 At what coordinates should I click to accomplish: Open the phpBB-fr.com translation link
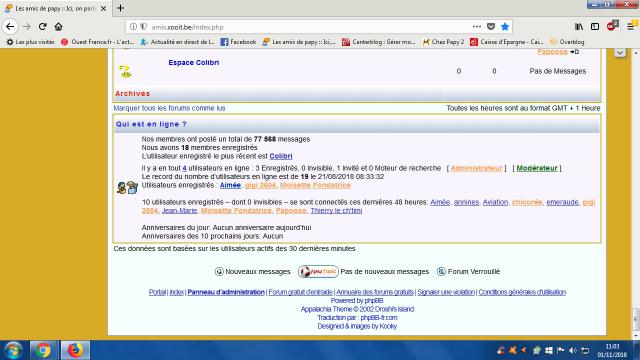[379, 318]
